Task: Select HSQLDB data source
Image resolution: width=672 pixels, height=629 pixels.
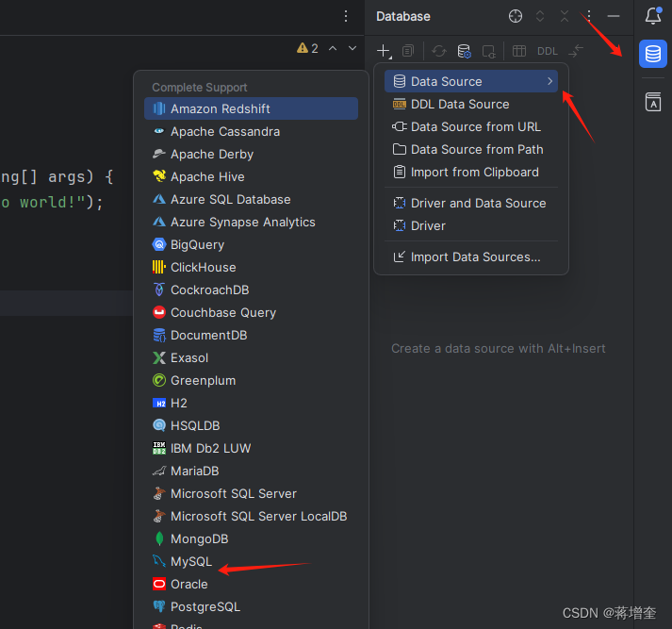Action: (251, 425)
